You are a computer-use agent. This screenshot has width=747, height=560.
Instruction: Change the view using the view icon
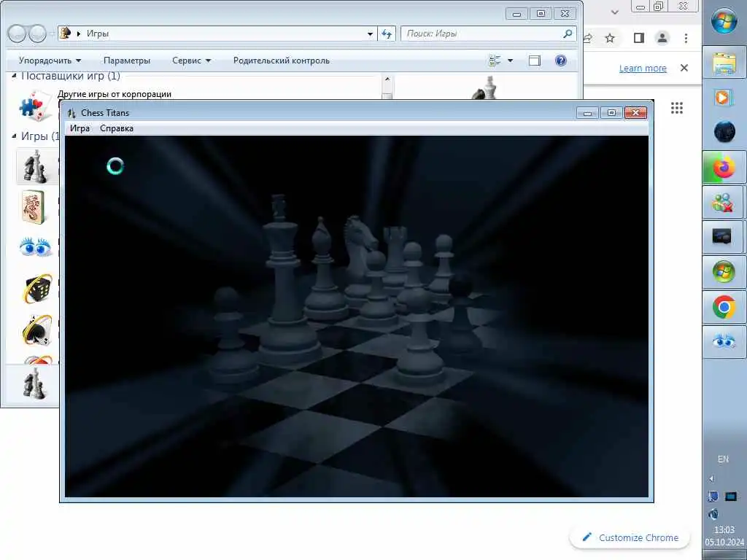[495, 61]
